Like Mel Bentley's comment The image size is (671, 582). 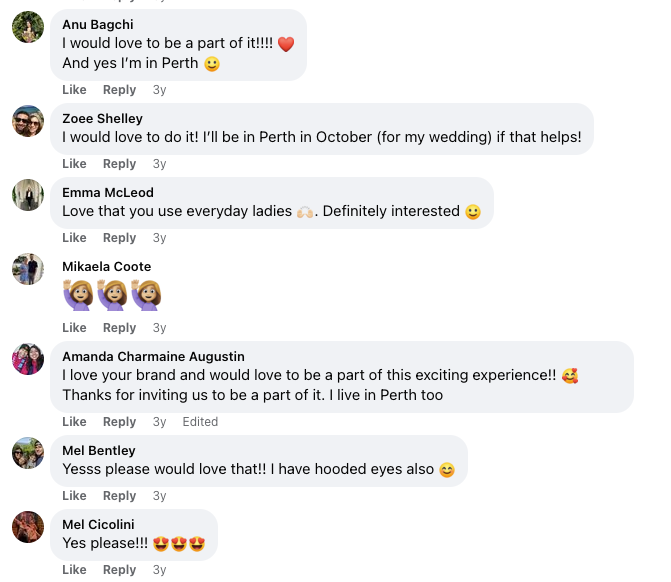point(74,496)
